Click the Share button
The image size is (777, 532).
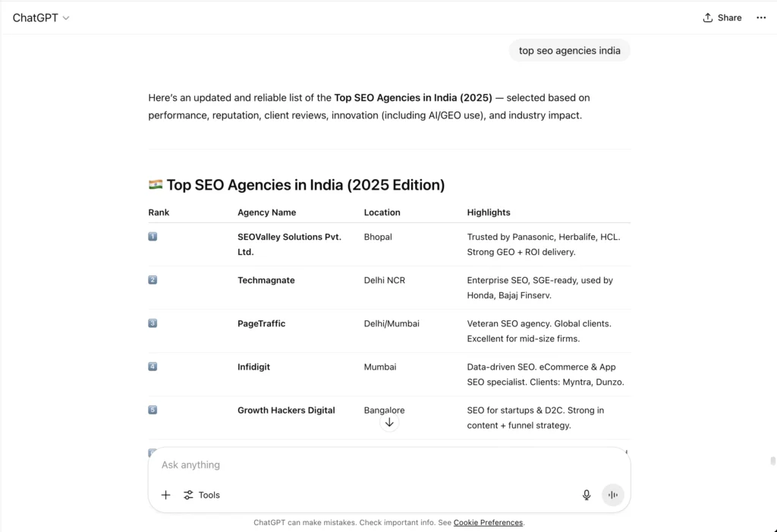[722, 18]
